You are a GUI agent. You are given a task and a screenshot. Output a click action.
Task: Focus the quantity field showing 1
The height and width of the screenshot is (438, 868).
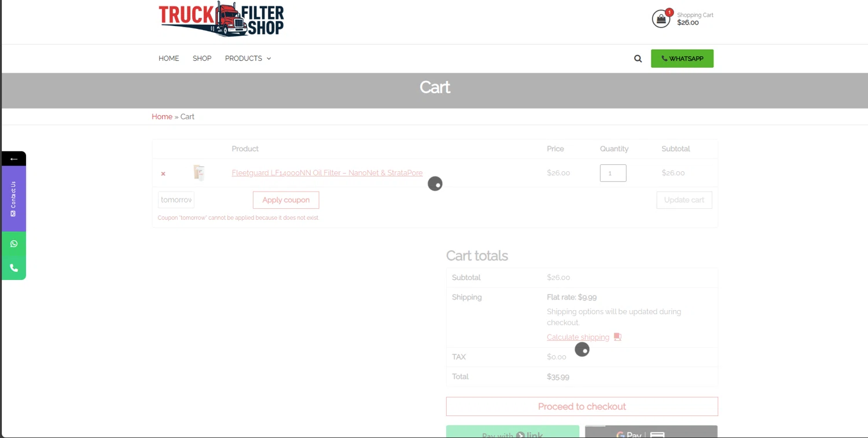(x=613, y=173)
